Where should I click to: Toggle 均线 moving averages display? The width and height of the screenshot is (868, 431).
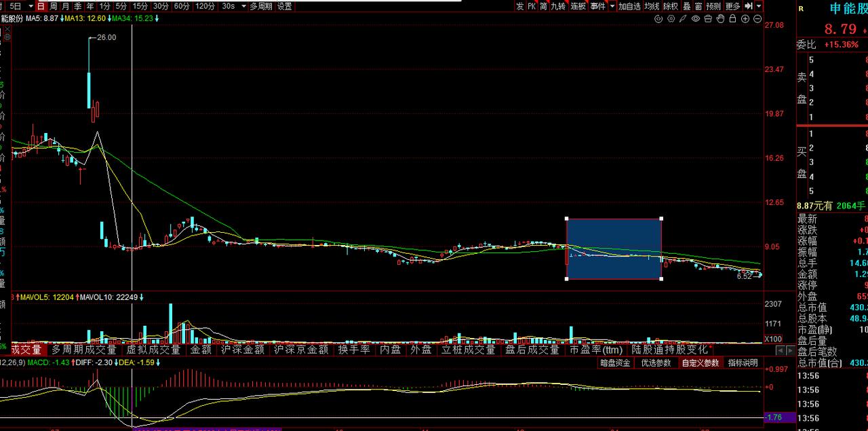tap(652, 6)
